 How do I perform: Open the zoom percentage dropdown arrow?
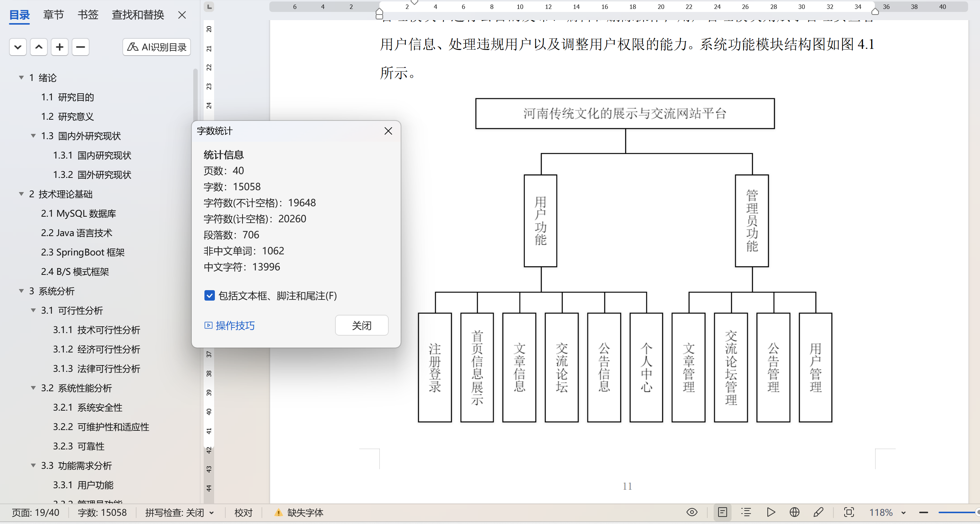(903, 512)
